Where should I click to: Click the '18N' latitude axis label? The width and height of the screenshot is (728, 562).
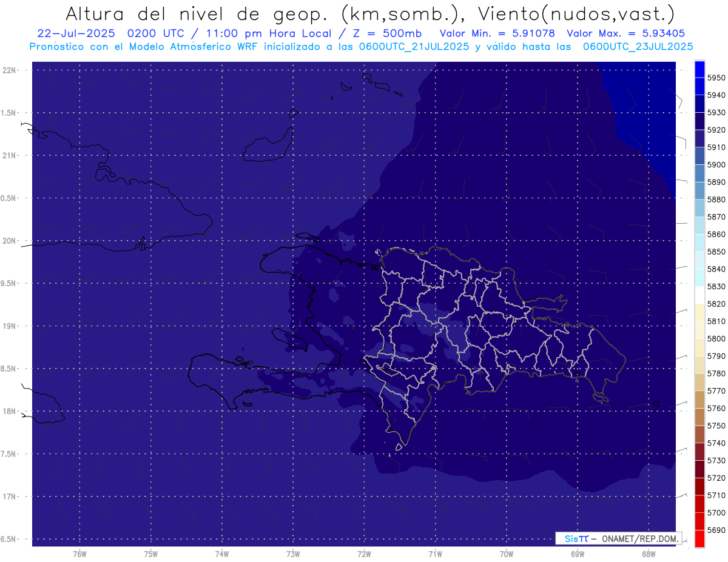9,411
